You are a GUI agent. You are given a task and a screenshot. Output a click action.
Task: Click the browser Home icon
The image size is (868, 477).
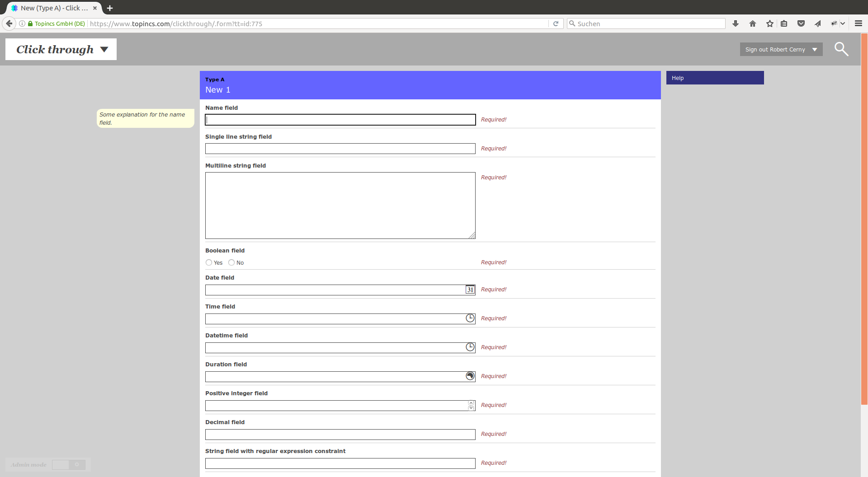753,24
